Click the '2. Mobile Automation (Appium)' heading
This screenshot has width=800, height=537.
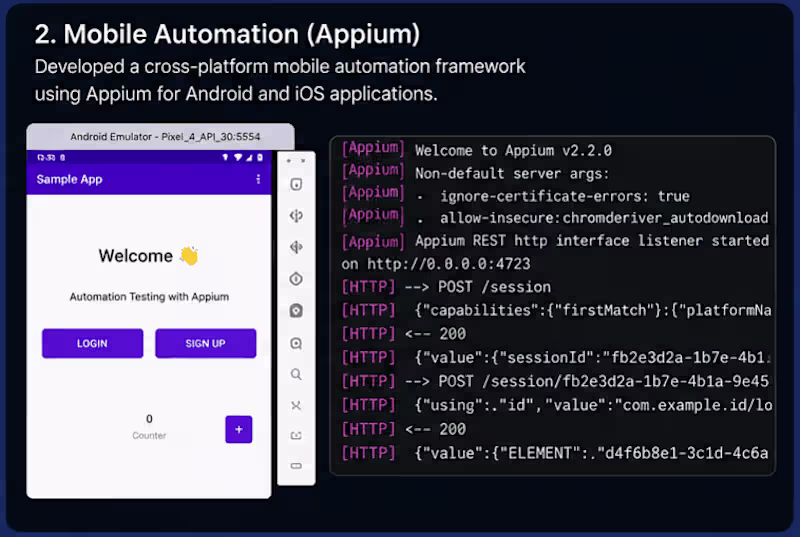click(x=228, y=35)
